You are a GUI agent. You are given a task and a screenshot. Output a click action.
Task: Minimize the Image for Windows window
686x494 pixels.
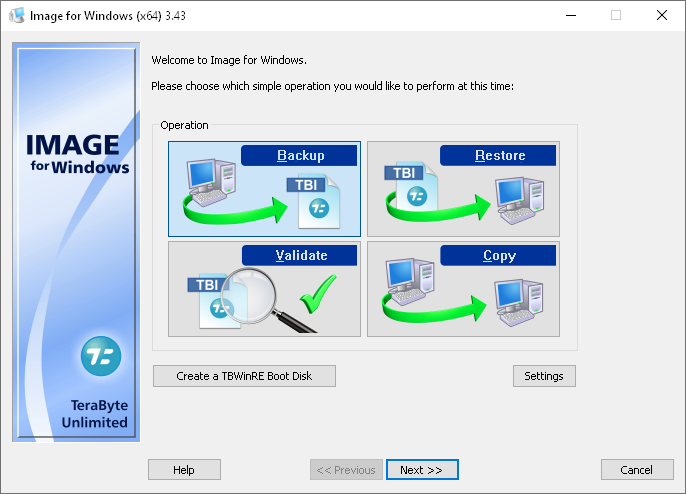[x=570, y=15]
